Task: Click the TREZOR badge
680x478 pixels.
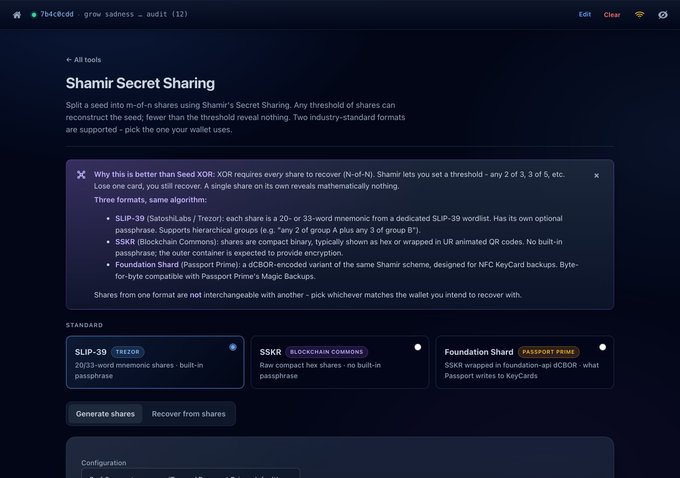Action: coord(128,352)
